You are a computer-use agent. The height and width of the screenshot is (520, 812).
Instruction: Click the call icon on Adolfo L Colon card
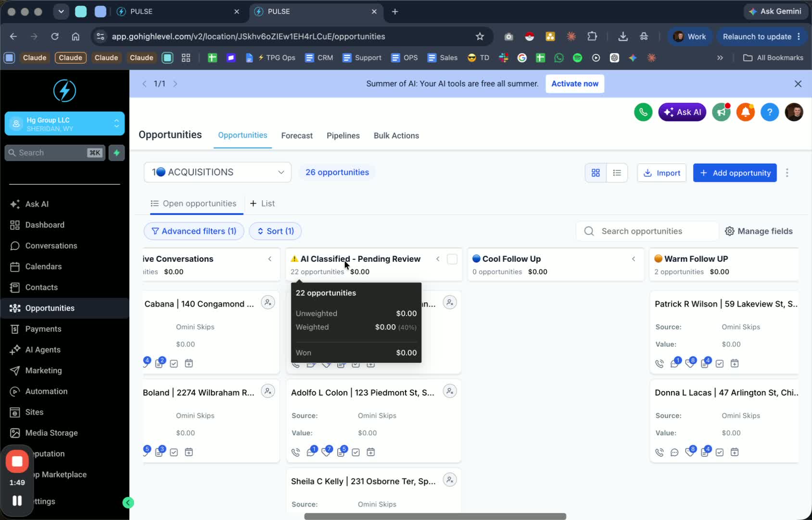click(x=296, y=452)
